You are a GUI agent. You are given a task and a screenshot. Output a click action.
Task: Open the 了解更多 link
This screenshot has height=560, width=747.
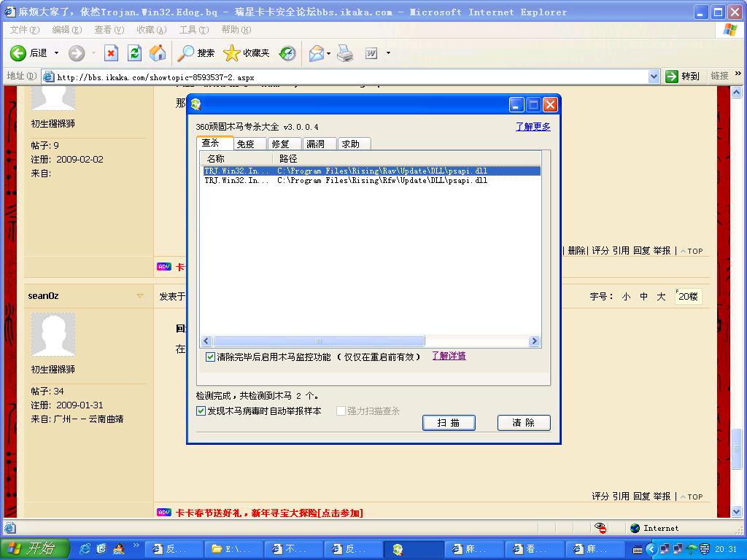pyautogui.click(x=533, y=127)
